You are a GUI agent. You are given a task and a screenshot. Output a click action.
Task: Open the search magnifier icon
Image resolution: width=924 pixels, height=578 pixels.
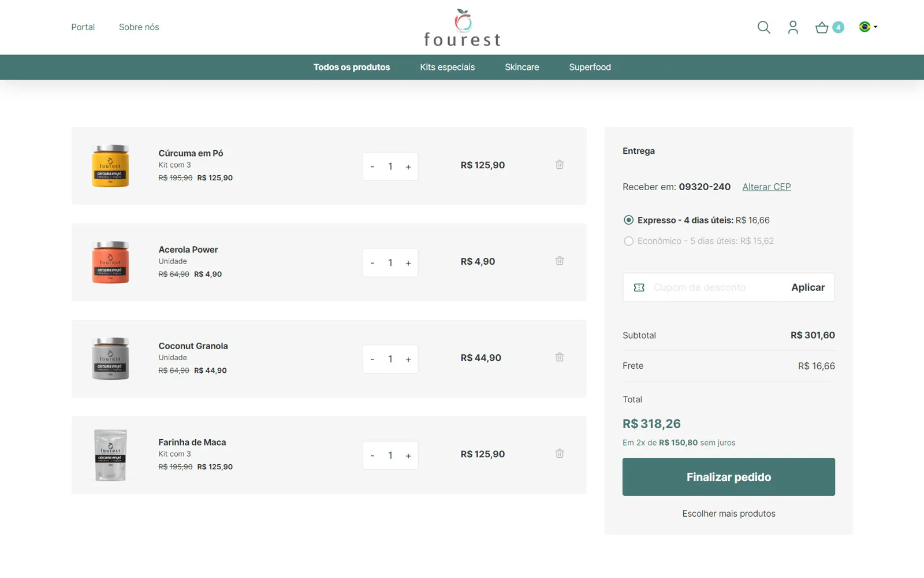[x=763, y=27]
